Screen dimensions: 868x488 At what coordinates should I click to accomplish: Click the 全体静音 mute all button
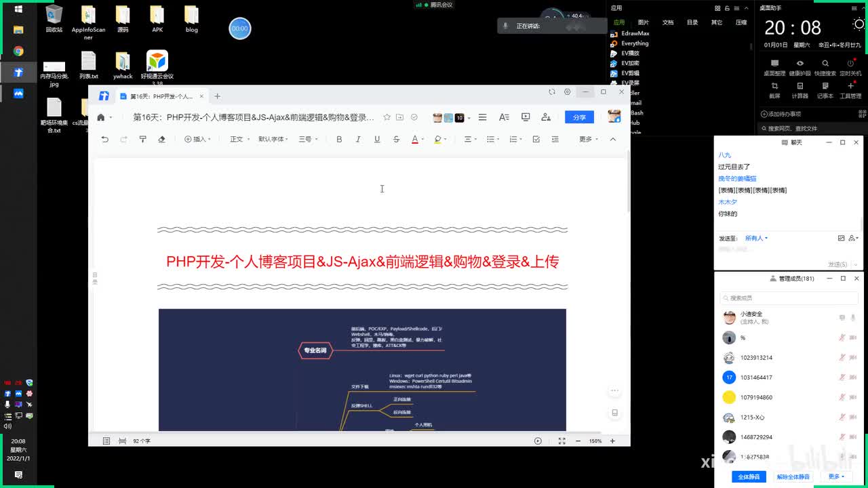(749, 476)
